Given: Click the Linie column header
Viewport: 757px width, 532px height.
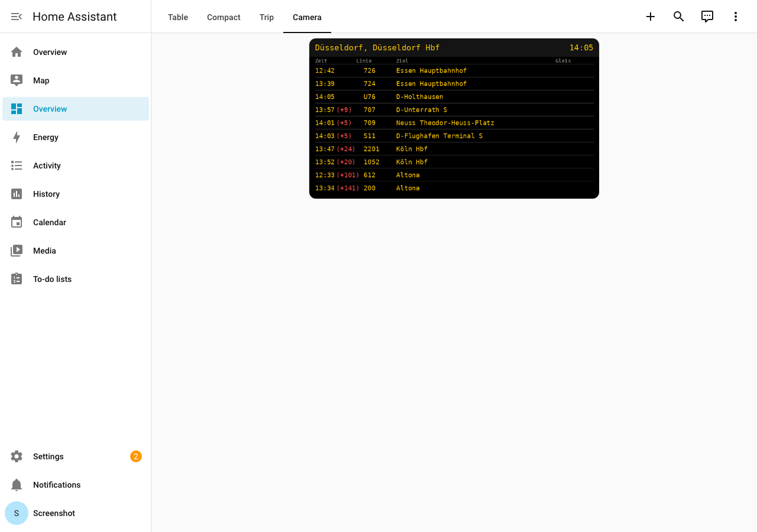Looking at the screenshot, I should tap(364, 61).
